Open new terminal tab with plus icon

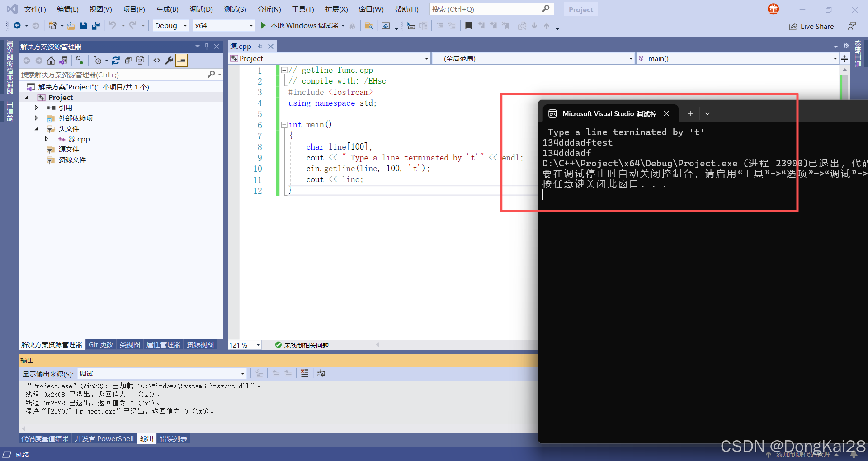[690, 114]
